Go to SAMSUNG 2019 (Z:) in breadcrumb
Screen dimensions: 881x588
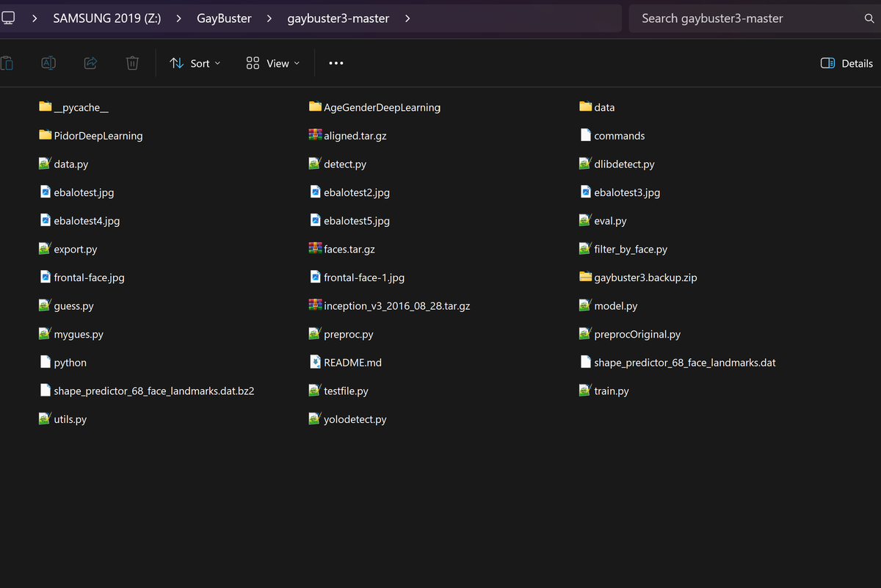(x=106, y=18)
